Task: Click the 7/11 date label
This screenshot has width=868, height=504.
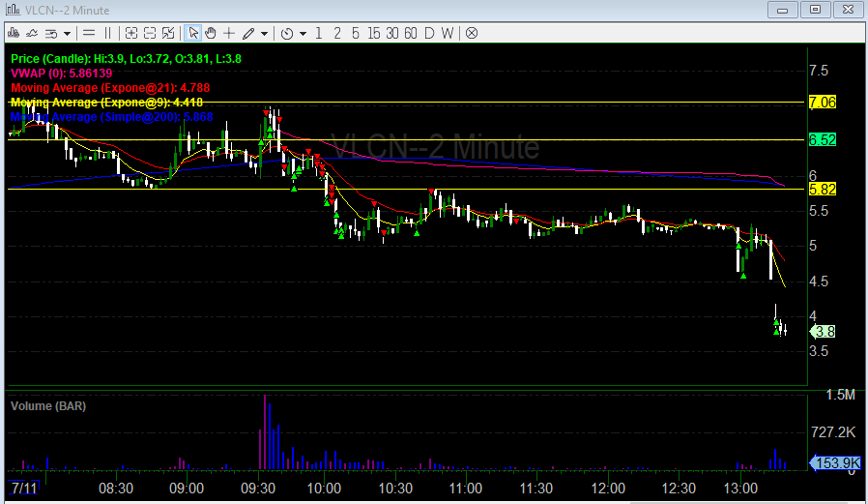Action: tap(24, 489)
